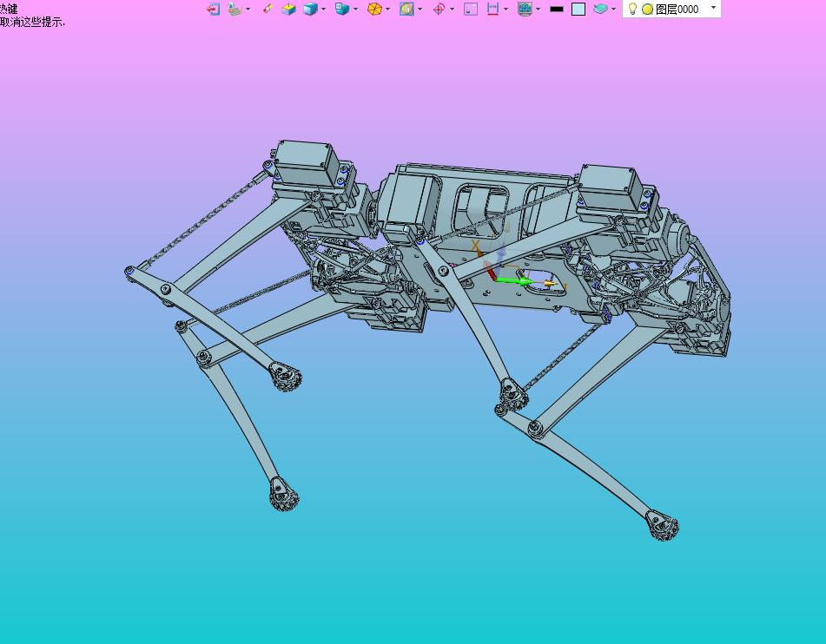The height and width of the screenshot is (644, 826).
Task: Click the blue view orientation box icon
Action: click(342, 9)
